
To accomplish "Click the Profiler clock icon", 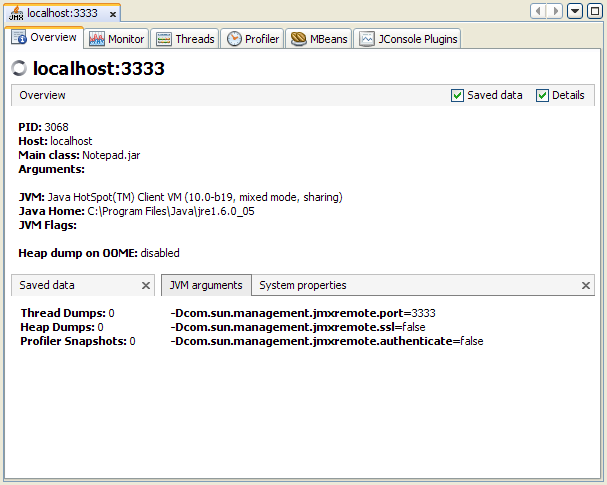I will pyautogui.click(x=234, y=39).
